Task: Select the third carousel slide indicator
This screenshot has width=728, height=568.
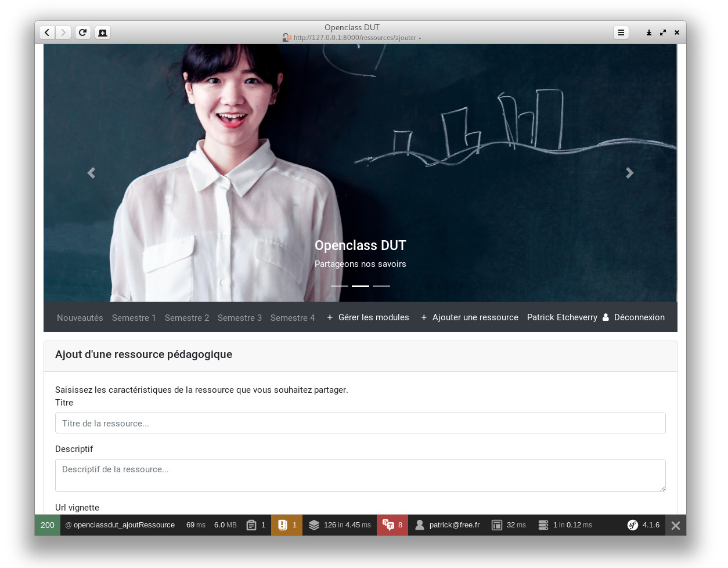Action: click(381, 286)
